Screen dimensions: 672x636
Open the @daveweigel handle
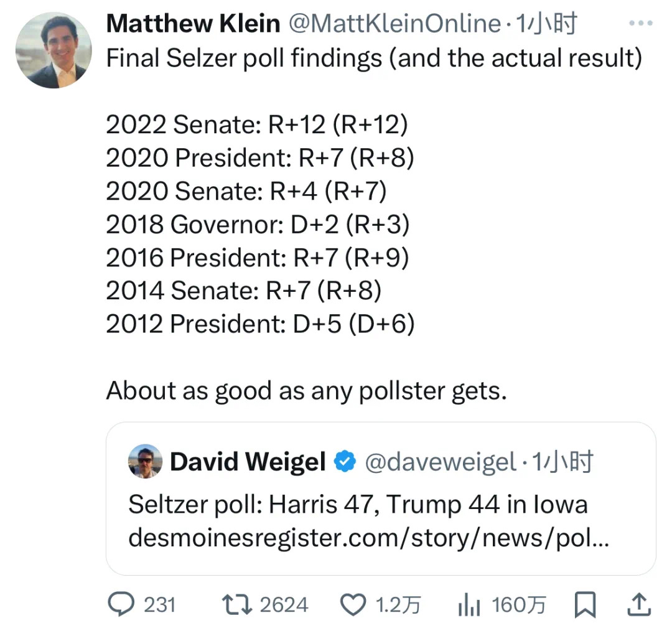[440, 462]
